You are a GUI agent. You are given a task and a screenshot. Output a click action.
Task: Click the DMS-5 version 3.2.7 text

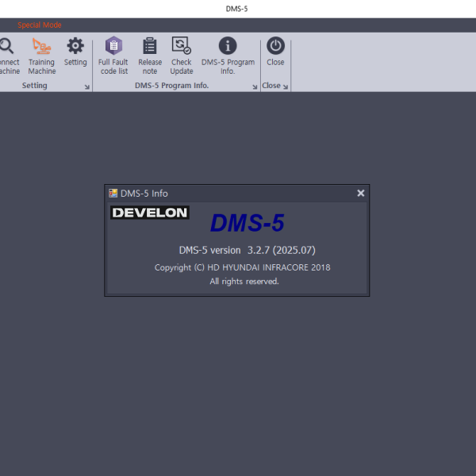(247, 250)
